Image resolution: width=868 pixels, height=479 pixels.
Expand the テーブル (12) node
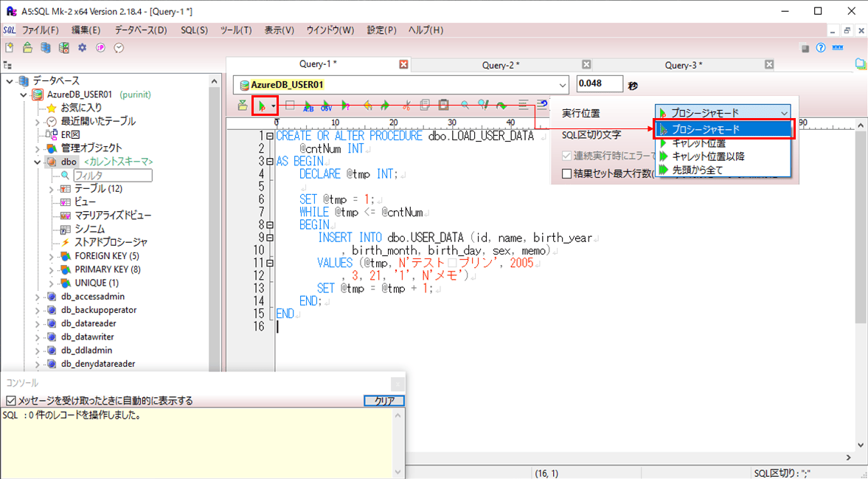(51, 190)
